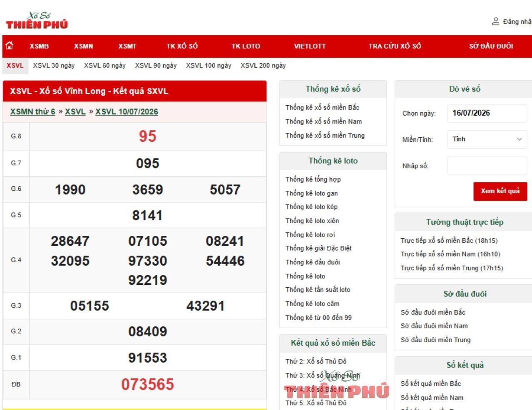This screenshot has width=532, height=410.
Task: Click the Chọn ngày date field
Action: 487,113
